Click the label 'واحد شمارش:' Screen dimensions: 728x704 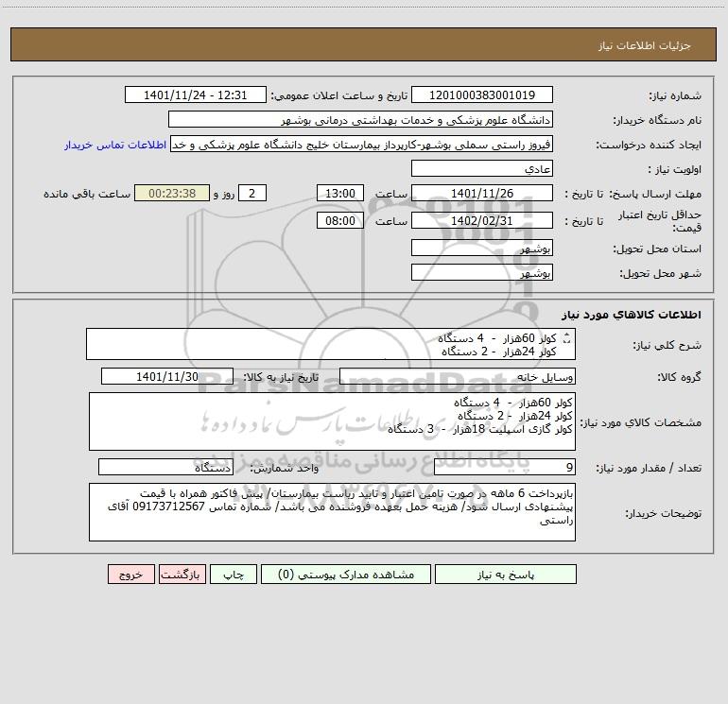(285, 469)
